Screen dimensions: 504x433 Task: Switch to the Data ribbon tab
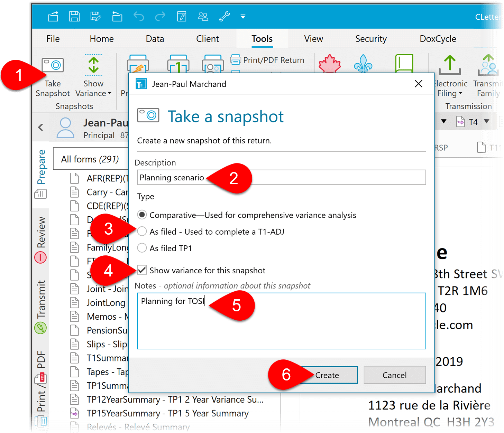(x=155, y=39)
